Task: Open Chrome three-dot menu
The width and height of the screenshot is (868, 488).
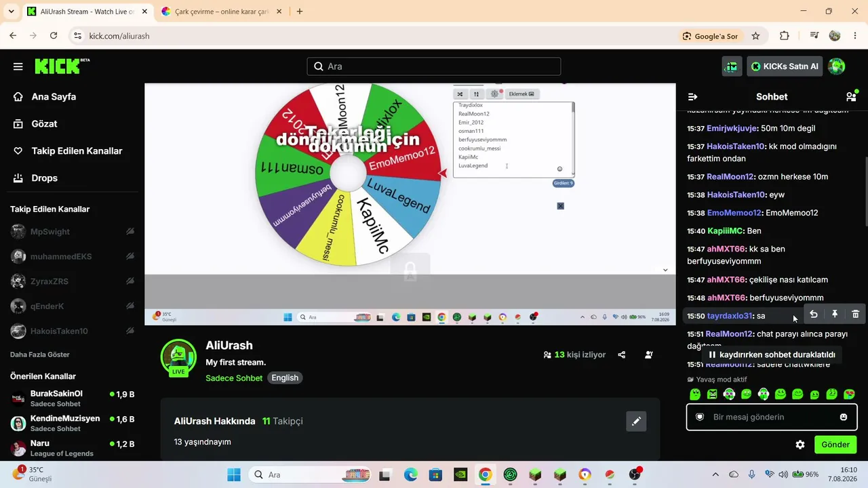Action: [x=854, y=36]
